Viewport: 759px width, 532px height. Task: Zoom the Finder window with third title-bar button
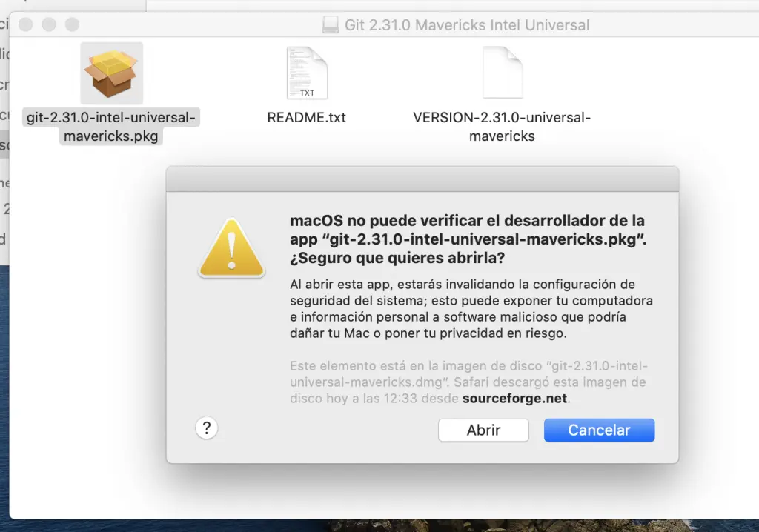click(x=72, y=24)
